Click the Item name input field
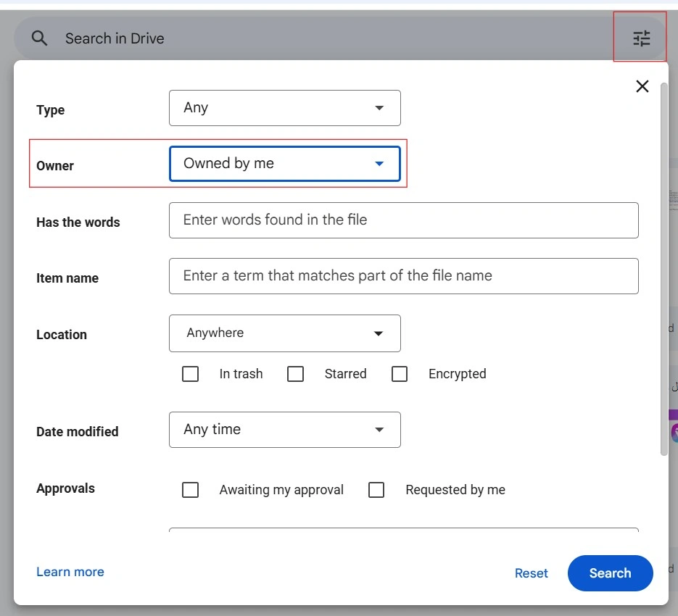This screenshot has width=678, height=616. click(403, 276)
